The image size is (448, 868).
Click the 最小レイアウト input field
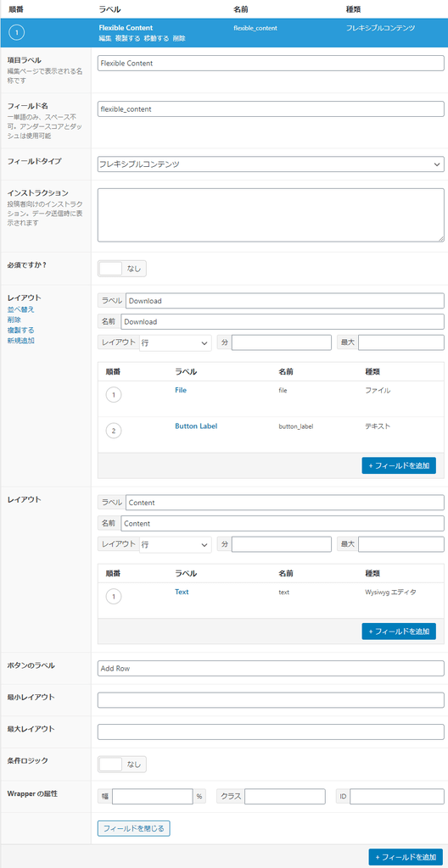[x=271, y=700]
